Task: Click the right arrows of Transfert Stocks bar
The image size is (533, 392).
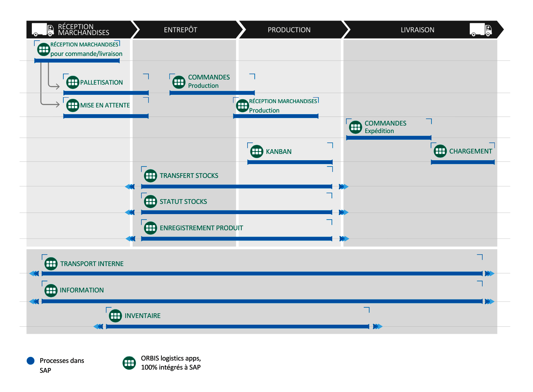Action: pyautogui.click(x=344, y=187)
